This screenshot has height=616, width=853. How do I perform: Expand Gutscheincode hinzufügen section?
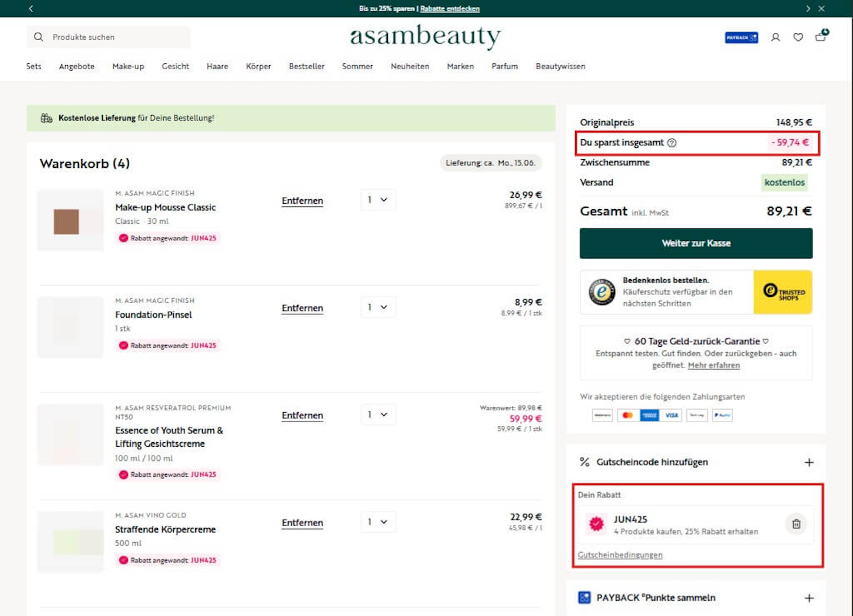809,462
